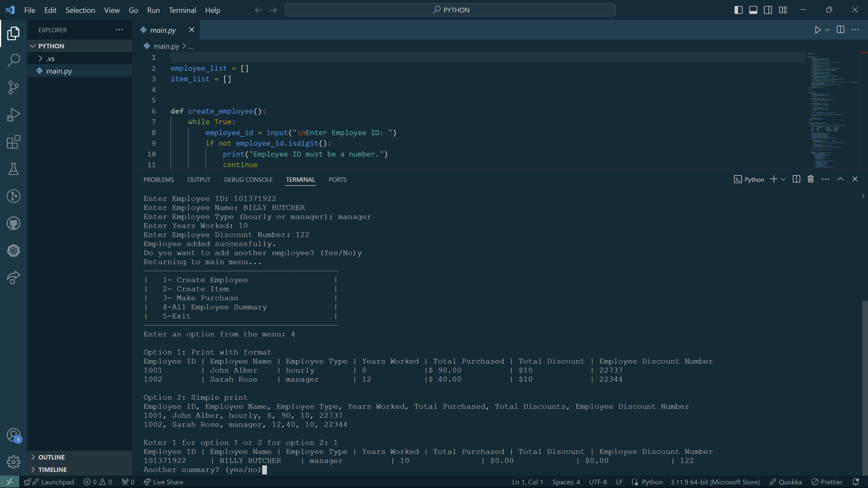Switch to the OUTPUT tab
The height and width of the screenshot is (488, 868).
[x=199, y=180]
